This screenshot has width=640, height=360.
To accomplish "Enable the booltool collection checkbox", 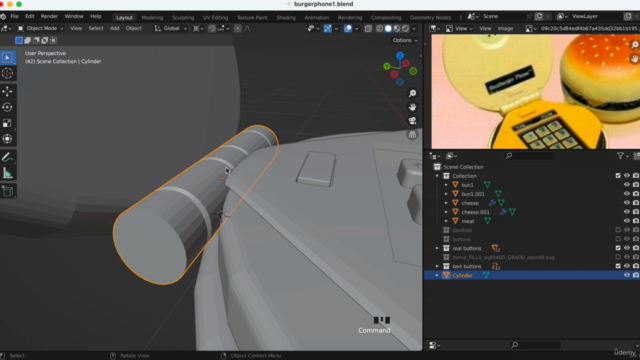I will pos(618,230).
